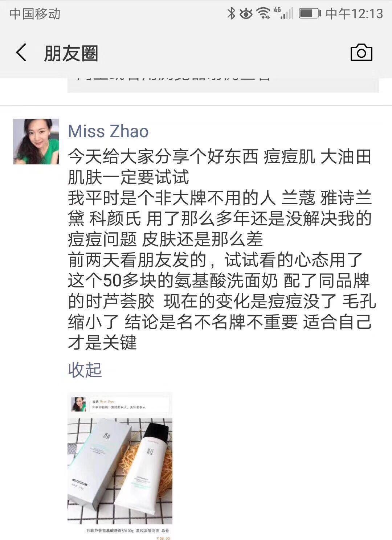Tap the ¥58.00 price caption

(x=163, y=538)
